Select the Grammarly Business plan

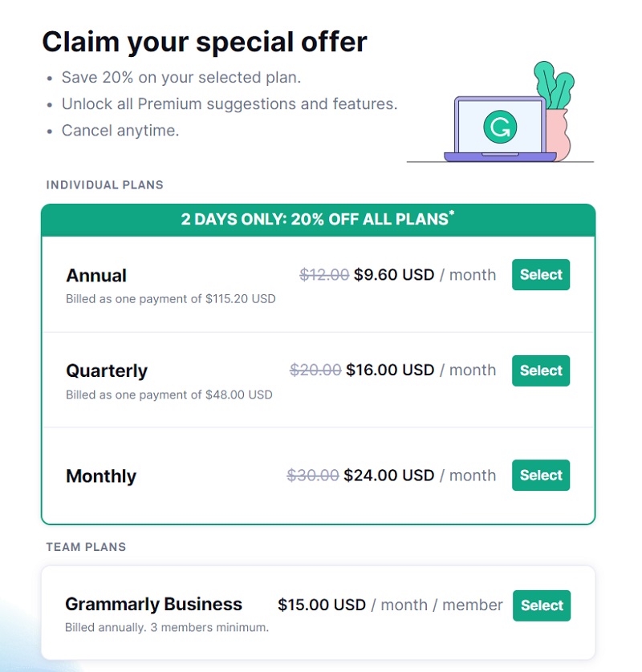point(541,605)
